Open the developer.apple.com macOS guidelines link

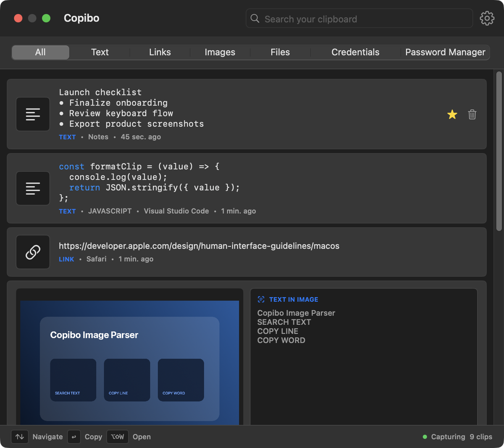click(199, 246)
